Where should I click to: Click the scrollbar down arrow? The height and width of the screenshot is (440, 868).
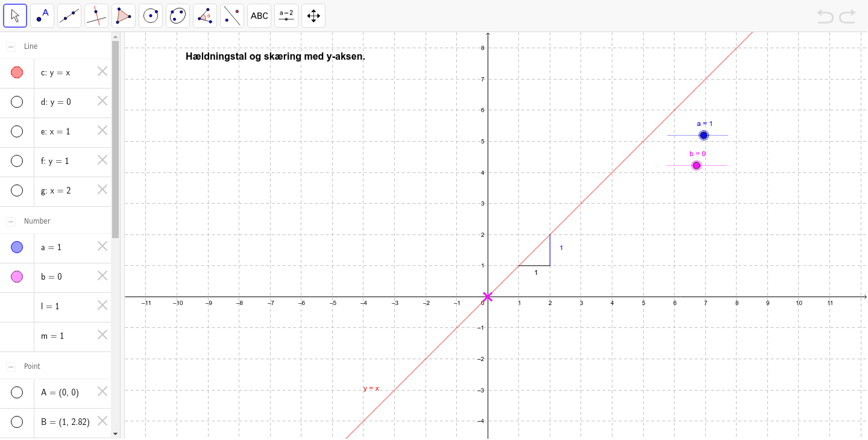(116, 433)
